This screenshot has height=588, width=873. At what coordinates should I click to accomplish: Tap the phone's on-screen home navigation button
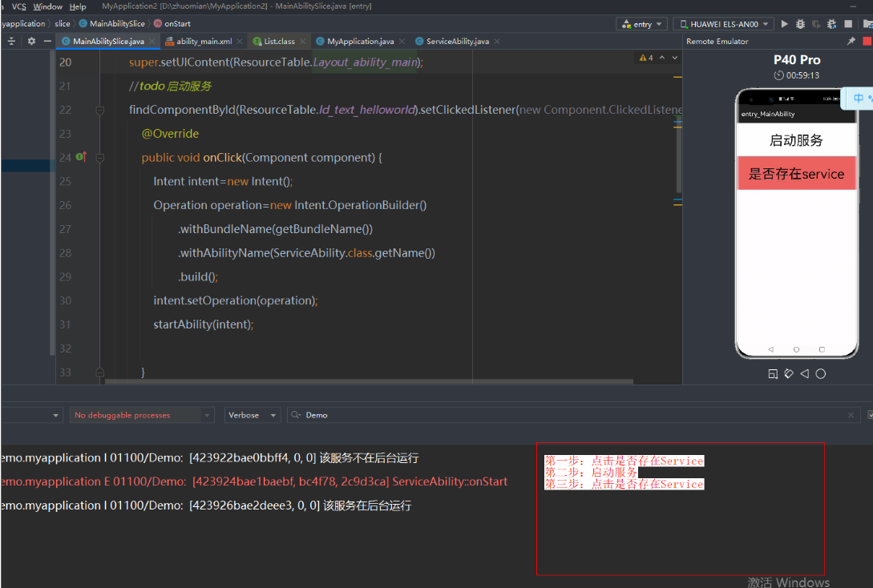tap(796, 349)
